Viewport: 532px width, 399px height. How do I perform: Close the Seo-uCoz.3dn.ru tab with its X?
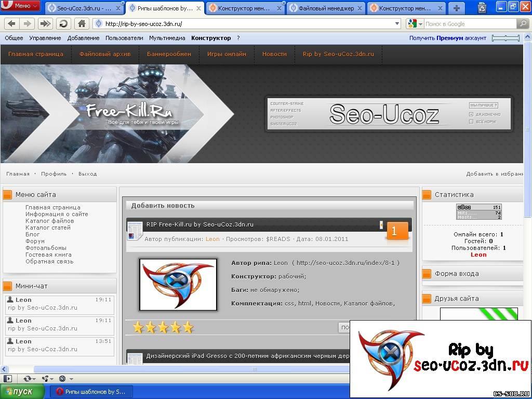(x=118, y=8)
